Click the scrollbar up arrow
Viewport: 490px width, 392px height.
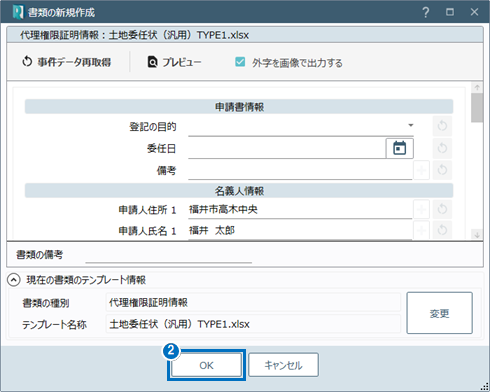click(x=477, y=88)
